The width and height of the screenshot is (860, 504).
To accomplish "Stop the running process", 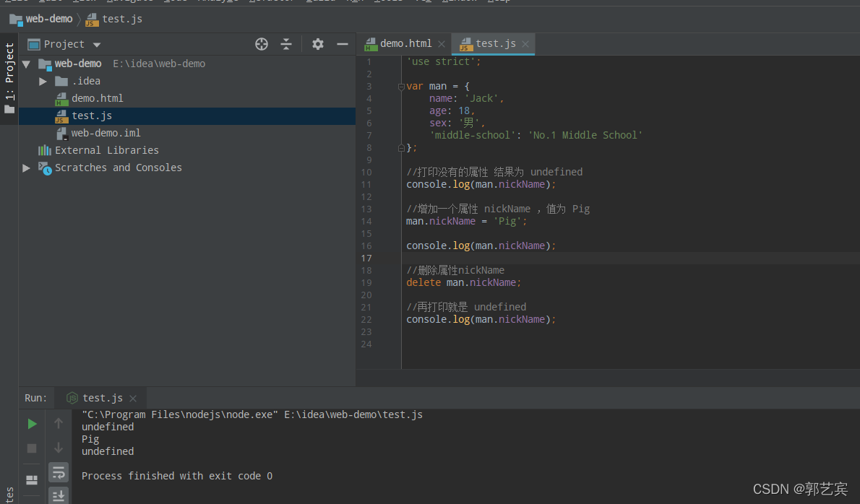I will pyautogui.click(x=32, y=448).
